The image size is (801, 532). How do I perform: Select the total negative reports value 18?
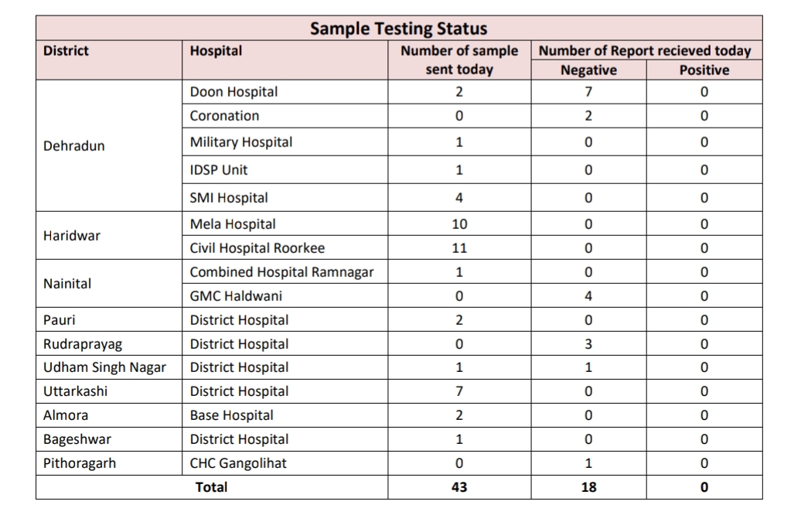pyautogui.click(x=588, y=487)
